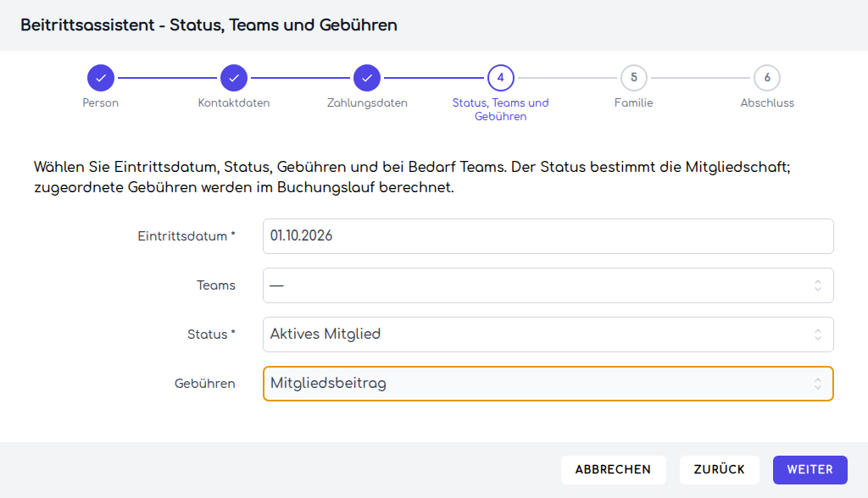Viewport: 868px width, 498px height.
Task: Cancel the wizard with ABBRECHEN
Action: (x=614, y=470)
